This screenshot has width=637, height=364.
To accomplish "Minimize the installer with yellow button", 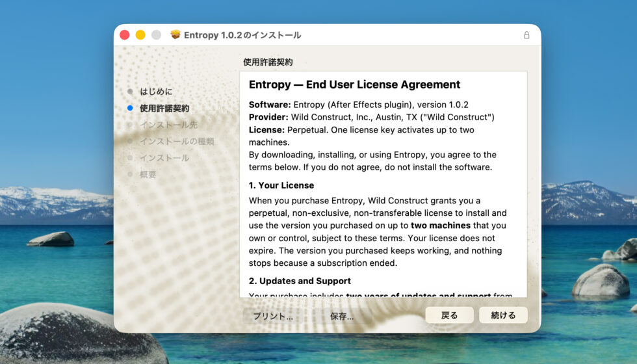I will tap(140, 35).
